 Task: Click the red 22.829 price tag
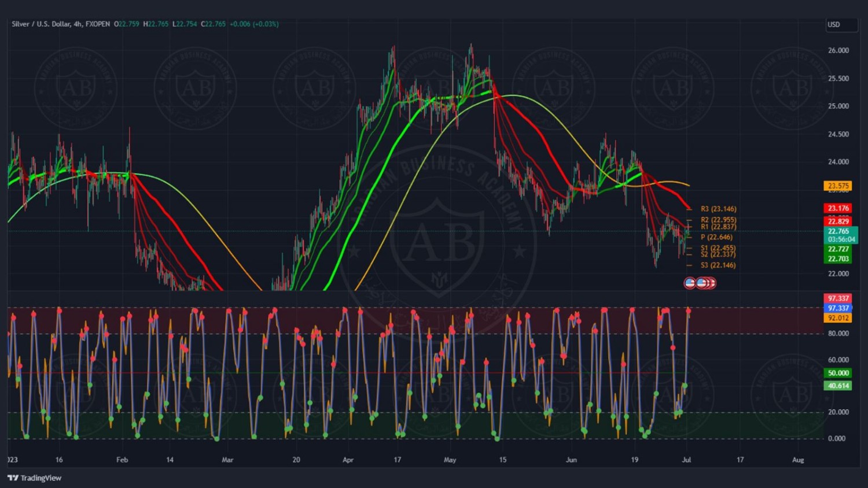[838, 221]
